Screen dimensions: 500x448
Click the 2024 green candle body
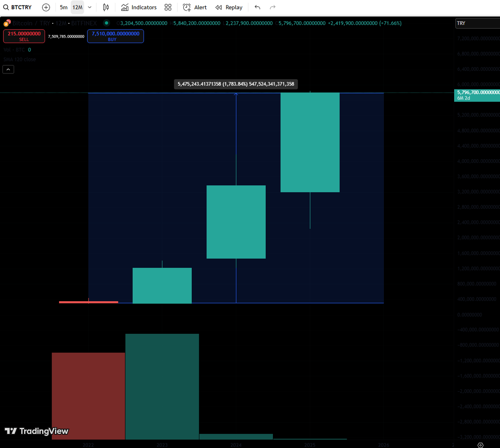click(236, 222)
